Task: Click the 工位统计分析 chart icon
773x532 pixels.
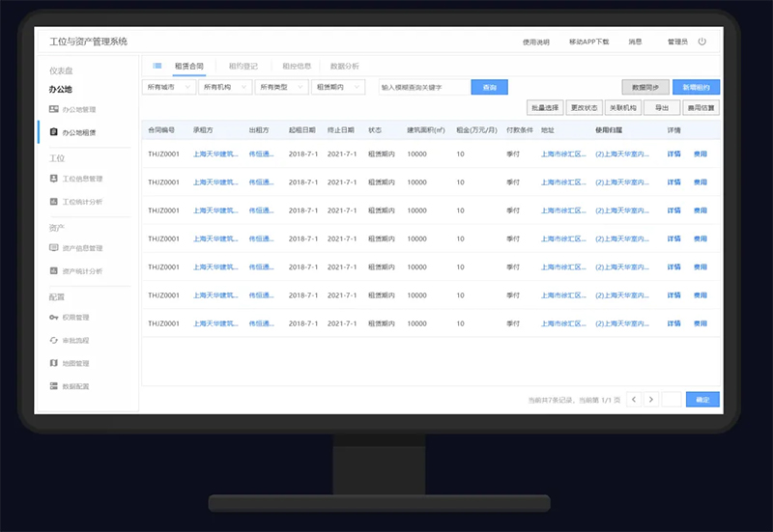Action: (x=54, y=202)
